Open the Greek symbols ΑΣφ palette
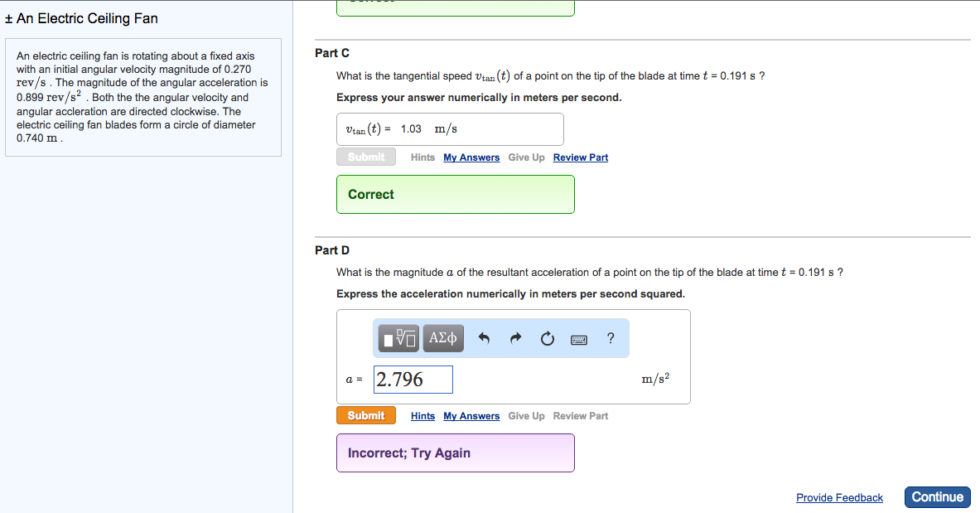The image size is (980, 513). [443, 338]
